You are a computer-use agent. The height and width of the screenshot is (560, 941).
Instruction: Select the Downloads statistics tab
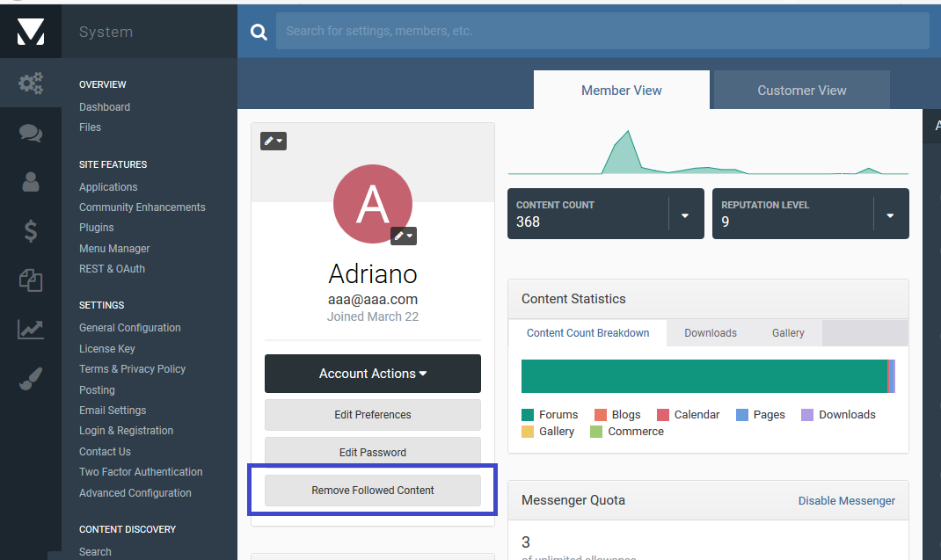[711, 333]
